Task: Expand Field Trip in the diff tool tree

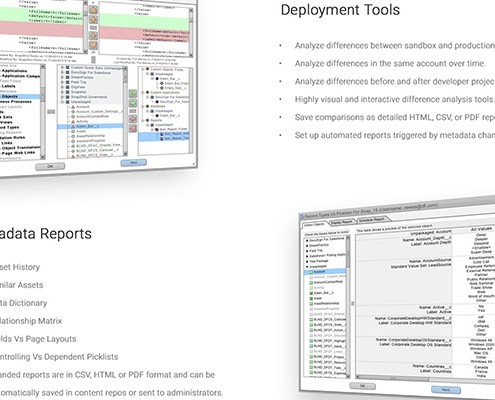Action: (62, 82)
